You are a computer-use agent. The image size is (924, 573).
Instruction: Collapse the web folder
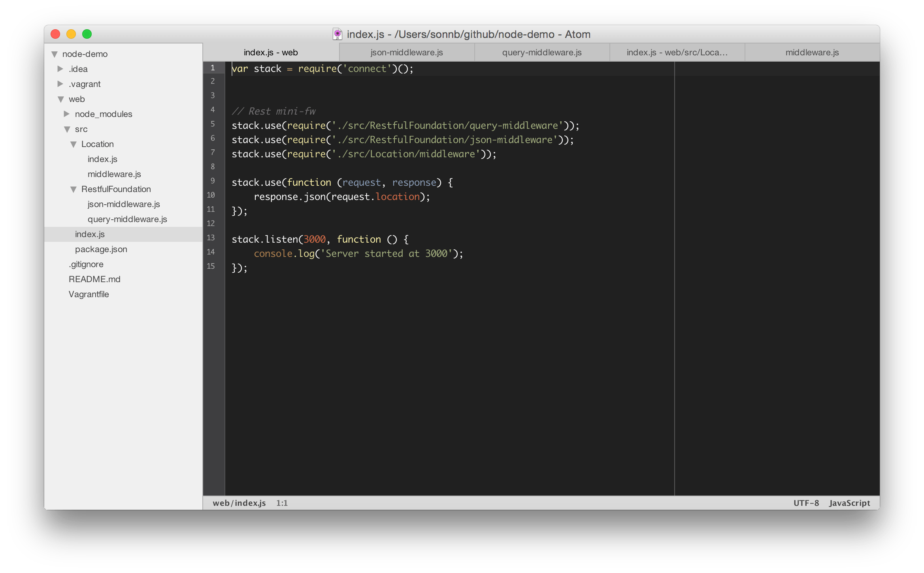pos(61,99)
